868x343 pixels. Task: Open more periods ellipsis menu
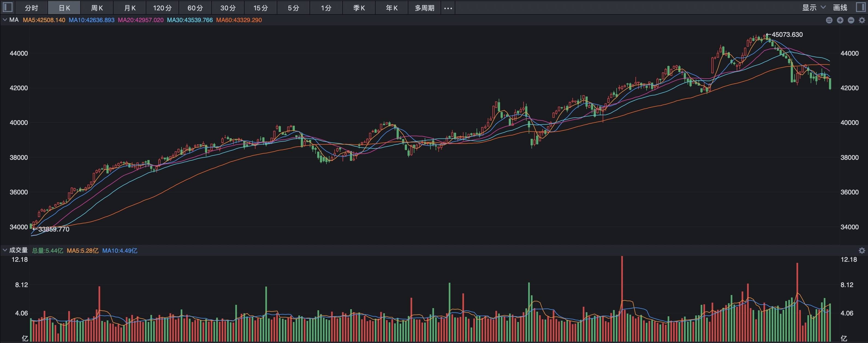448,8
